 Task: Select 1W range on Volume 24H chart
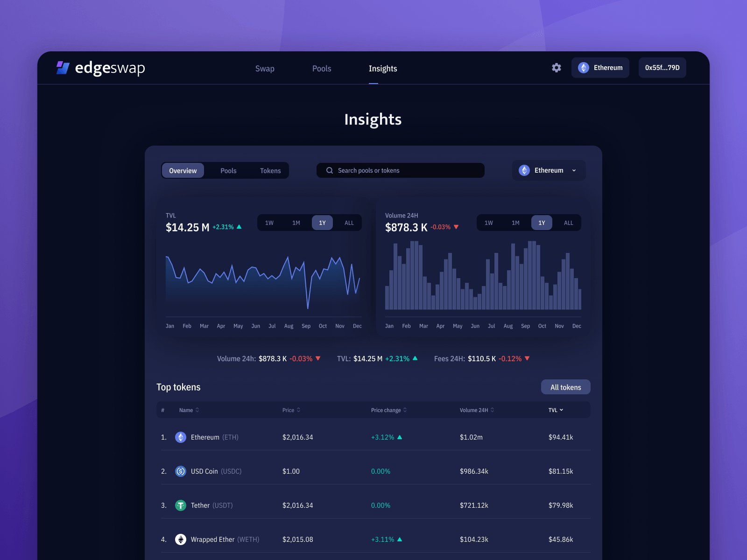point(489,223)
